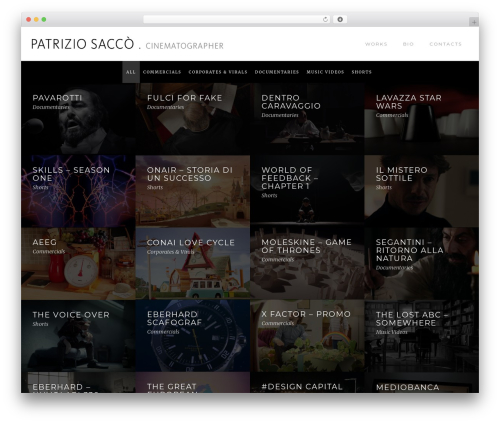Open the Mediobanca project tile
Screen dimensions: 500x423
click(x=421, y=383)
